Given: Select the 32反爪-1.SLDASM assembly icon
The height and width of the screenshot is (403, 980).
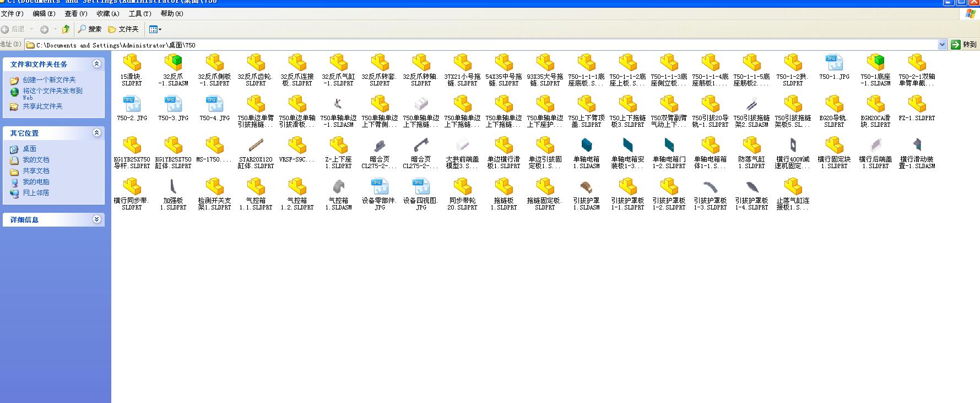Looking at the screenshot, I should tap(173, 62).
